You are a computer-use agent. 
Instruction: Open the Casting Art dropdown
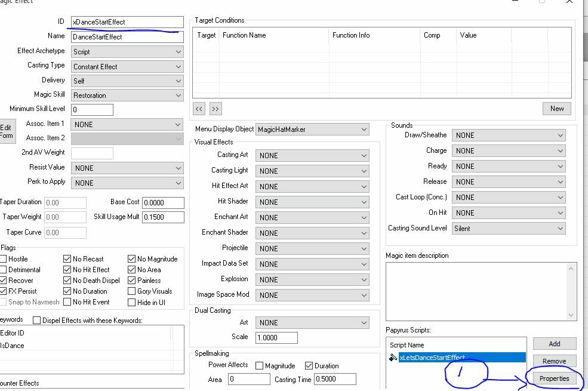click(312, 156)
